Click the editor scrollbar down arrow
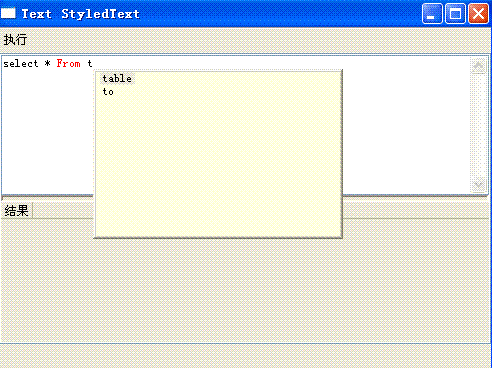The height and width of the screenshot is (368, 492). (478, 184)
